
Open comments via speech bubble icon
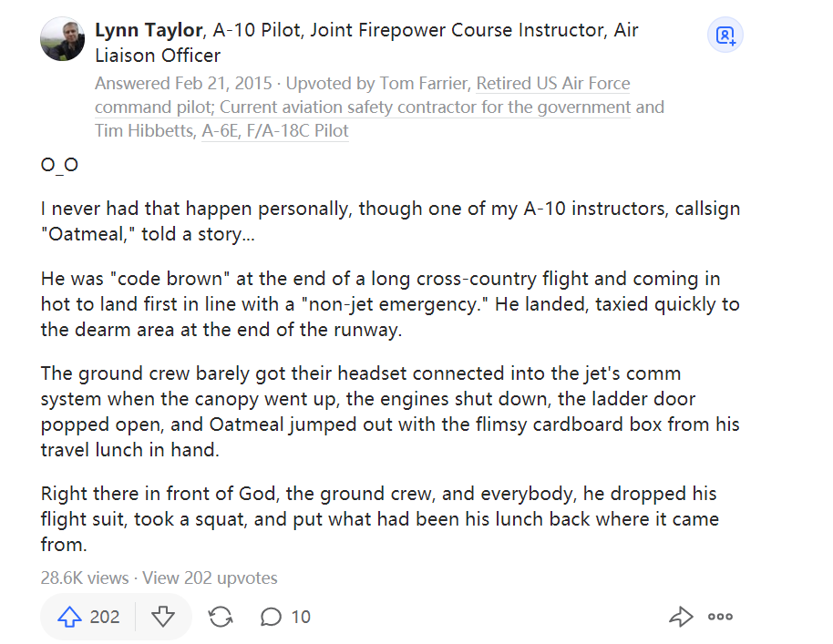tap(271, 617)
